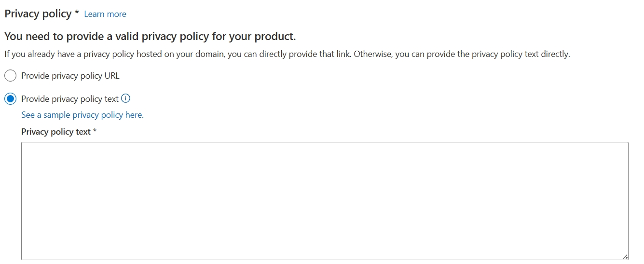The image size is (644, 264).
Task: Click the 'Privacy policy *' section heading
Action: [x=41, y=14]
